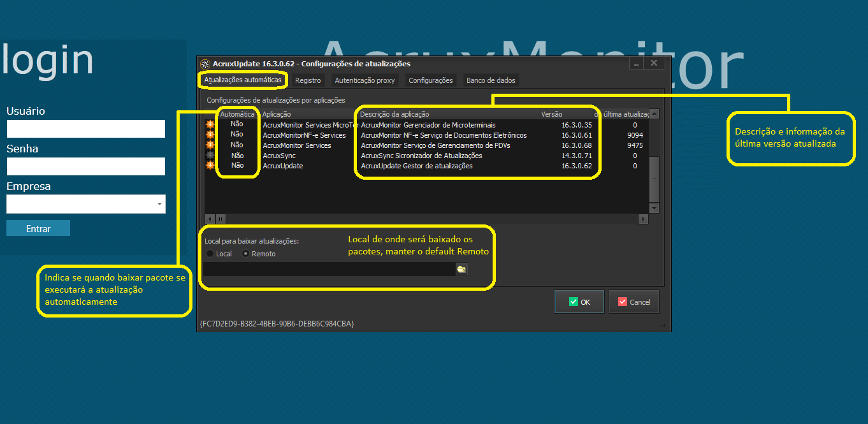Sort by the Versão column header
Image resolution: width=868 pixels, height=424 pixels.
pyautogui.click(x=566, y=114)
